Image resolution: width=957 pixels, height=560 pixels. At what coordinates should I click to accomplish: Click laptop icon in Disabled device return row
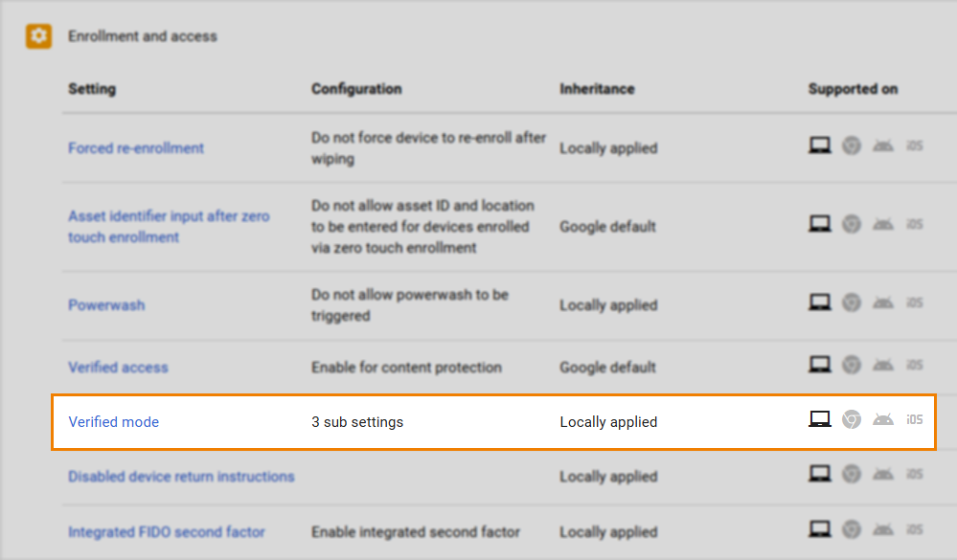click(820, 474)
